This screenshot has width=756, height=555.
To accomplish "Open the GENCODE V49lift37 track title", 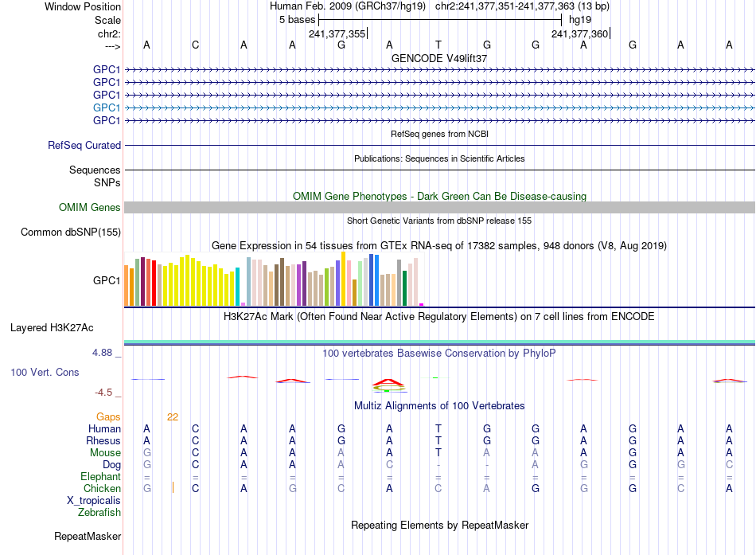I will pos(439,58).
